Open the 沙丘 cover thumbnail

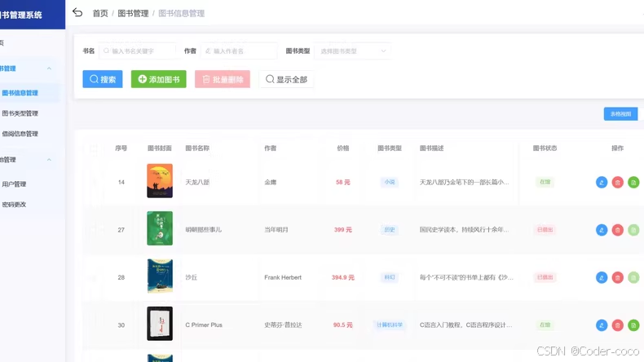(x=160, y=276)
